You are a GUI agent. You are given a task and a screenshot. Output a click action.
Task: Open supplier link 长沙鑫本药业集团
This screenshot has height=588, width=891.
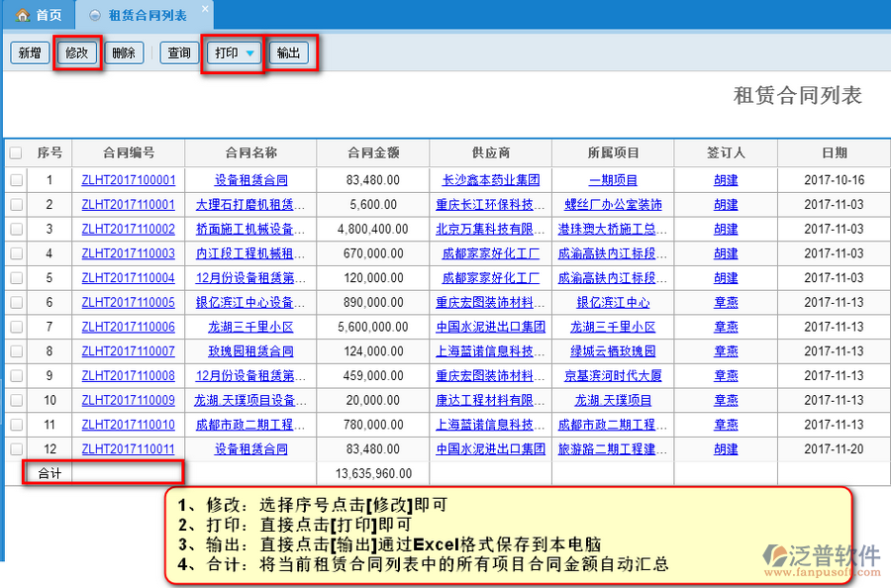click(491, 180)
